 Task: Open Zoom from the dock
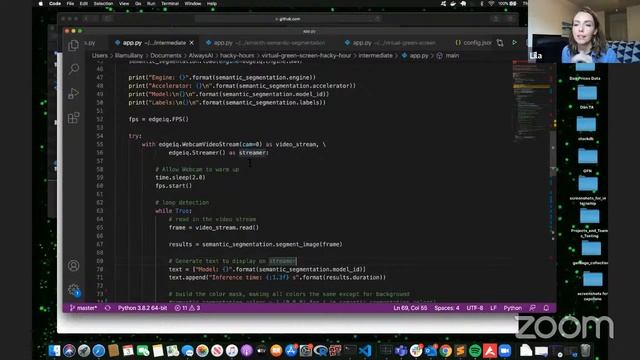(x=504, y=351)
